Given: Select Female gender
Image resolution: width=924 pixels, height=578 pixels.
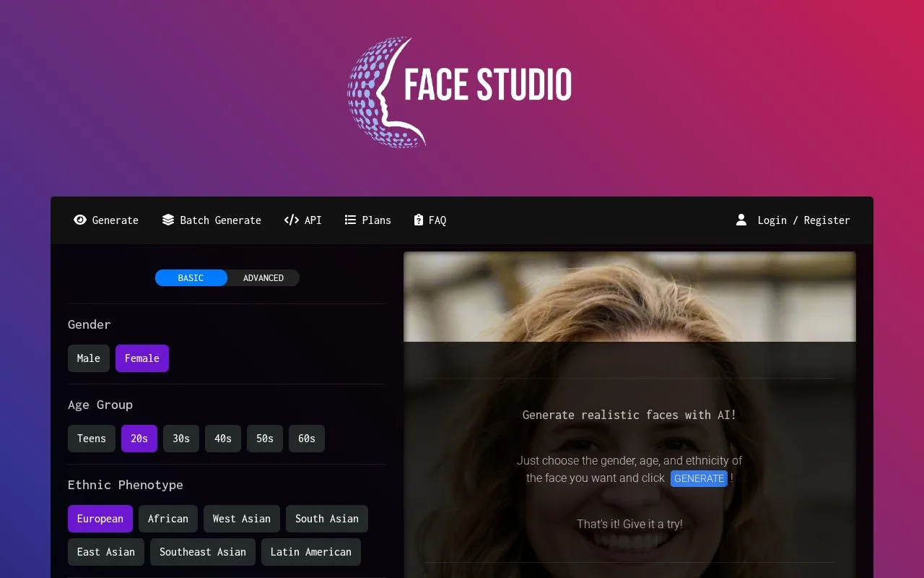Looking at the screenshot, I should [142, 358].
